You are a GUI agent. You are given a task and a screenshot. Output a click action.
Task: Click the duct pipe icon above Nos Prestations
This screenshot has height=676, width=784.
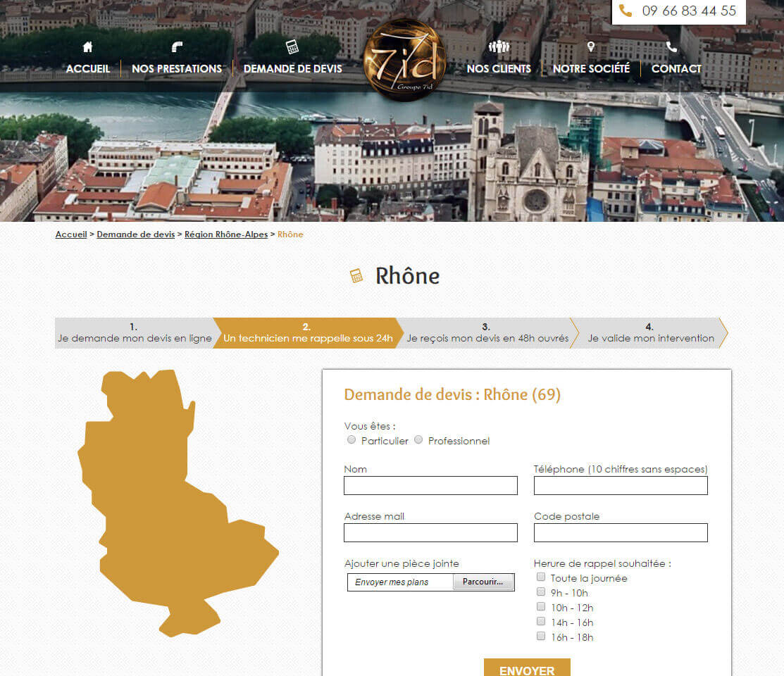177,47
